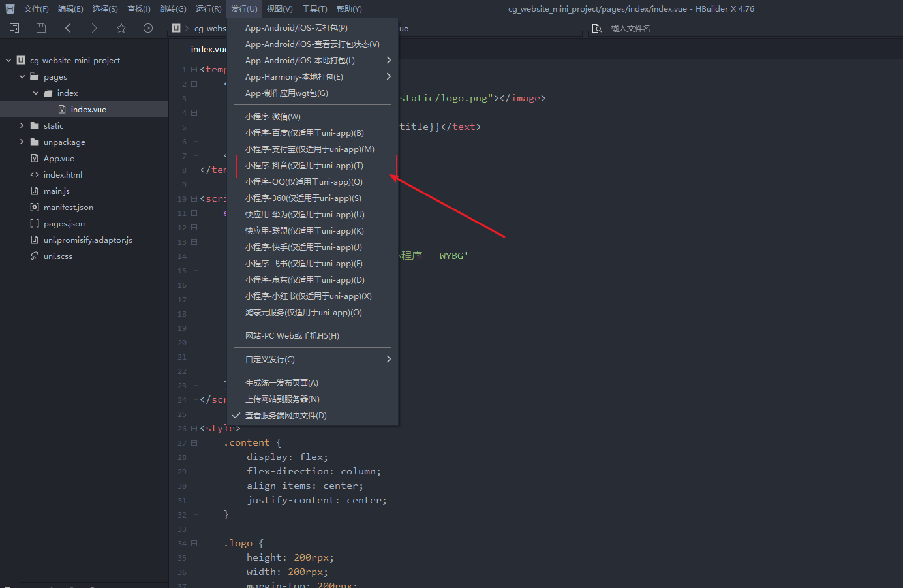The image size is (903, 588).
Task: Click the manifest.json gear file icon
Action: (35, 207)
